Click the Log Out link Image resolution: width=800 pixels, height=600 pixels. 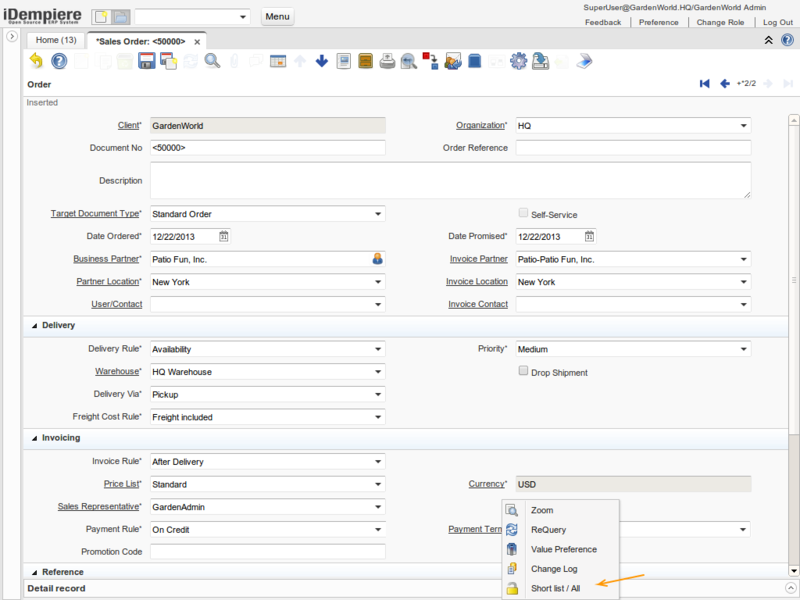pos(777,22)
